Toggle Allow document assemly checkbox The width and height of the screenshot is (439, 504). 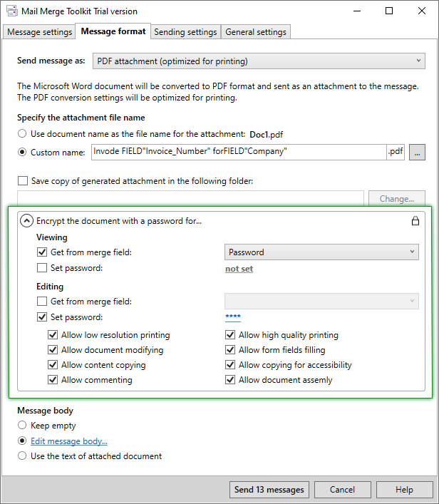click(x=230, y=380)
